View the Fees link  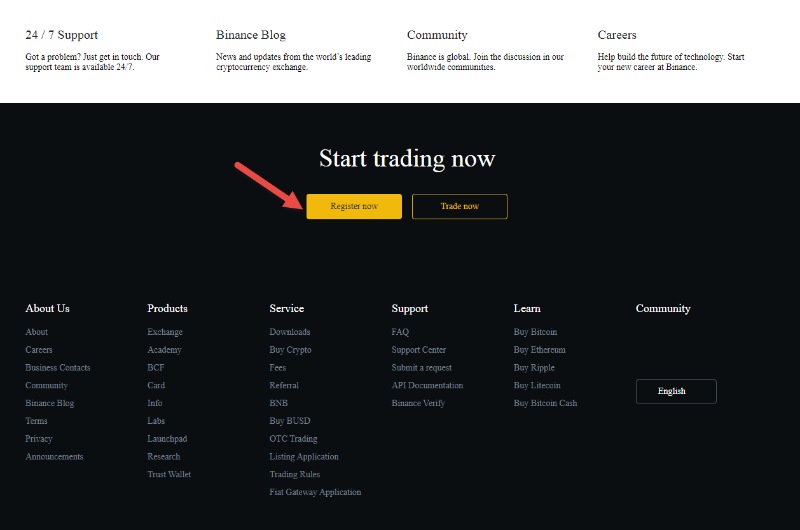(x=278, y=368)
